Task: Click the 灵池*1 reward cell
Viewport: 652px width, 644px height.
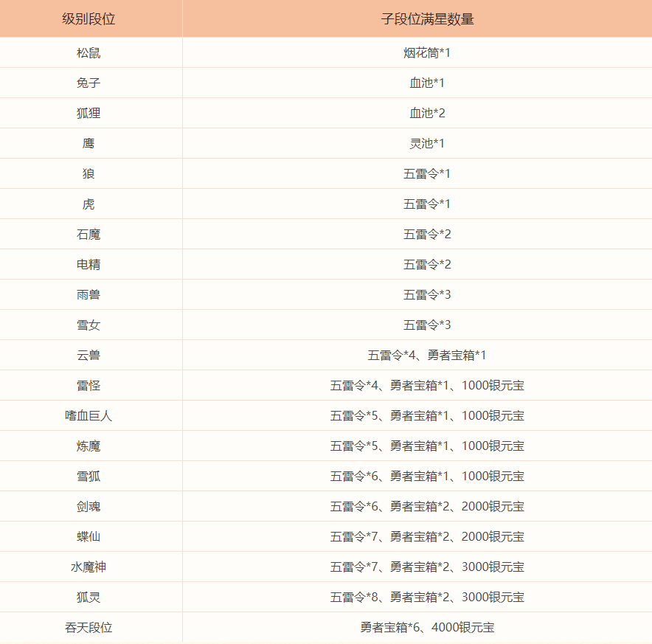Action: (427, 144)
